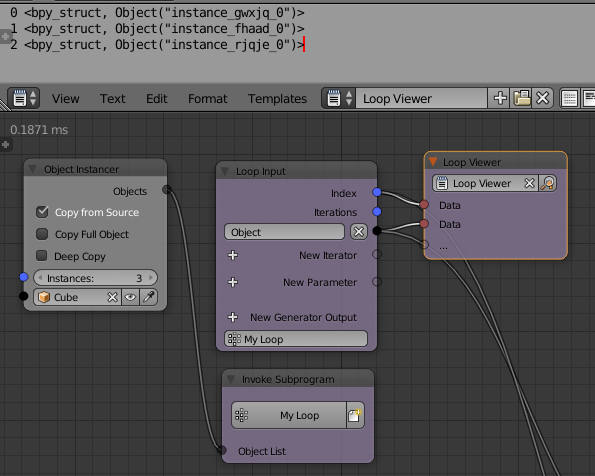Image resolution: width=595 pixels, height=476 pixels.
Task: Choose subprogram via My Loop button
Action: click(x=289, y=415)
